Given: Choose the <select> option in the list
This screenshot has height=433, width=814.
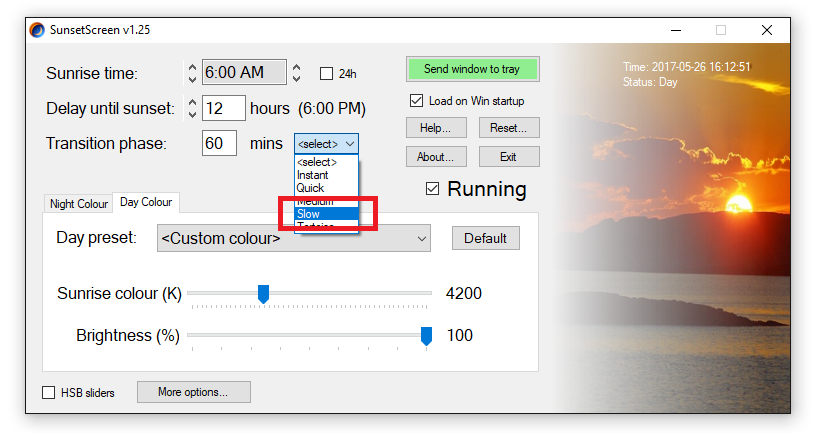Looking at the screenshot, I should click(x=326, y=162).
